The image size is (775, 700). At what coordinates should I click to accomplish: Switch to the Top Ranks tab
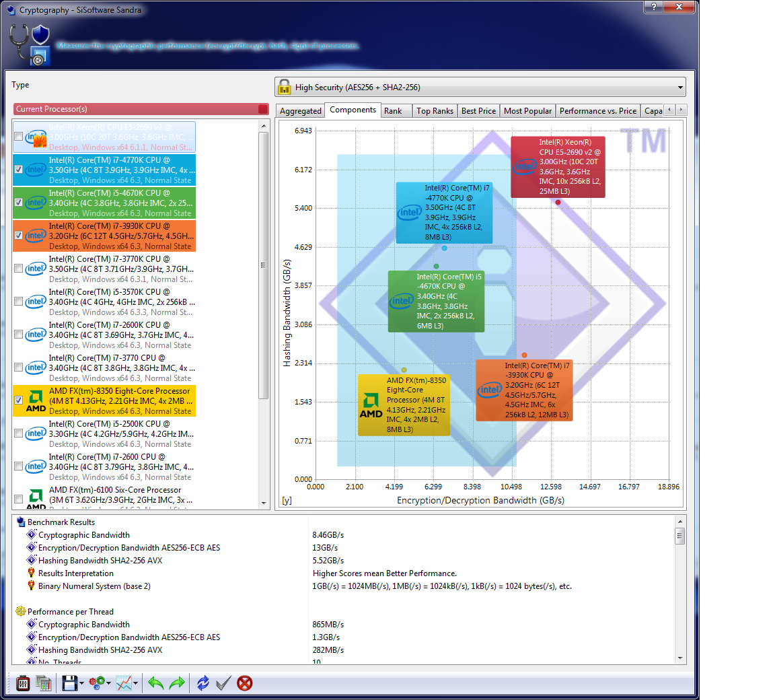point(435,111)
